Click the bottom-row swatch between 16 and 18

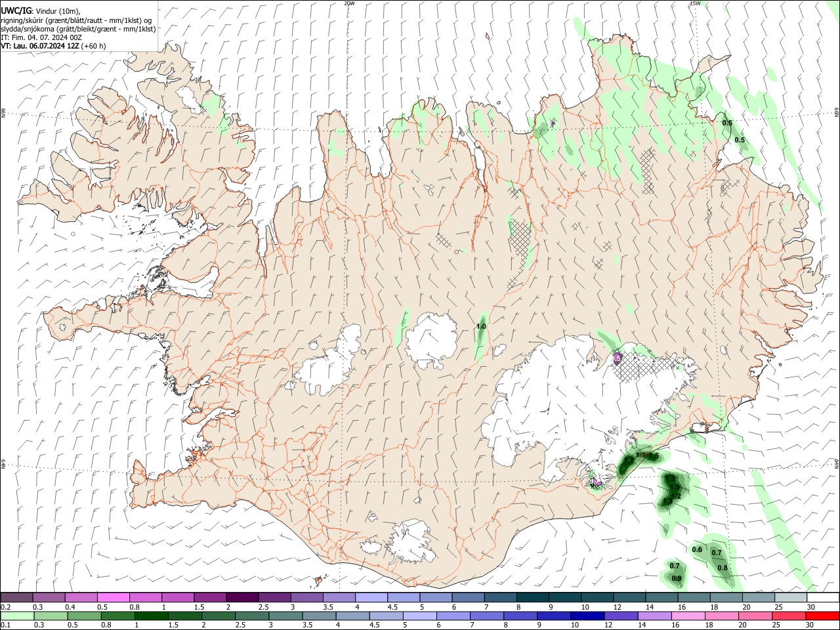tap(688, 616)
